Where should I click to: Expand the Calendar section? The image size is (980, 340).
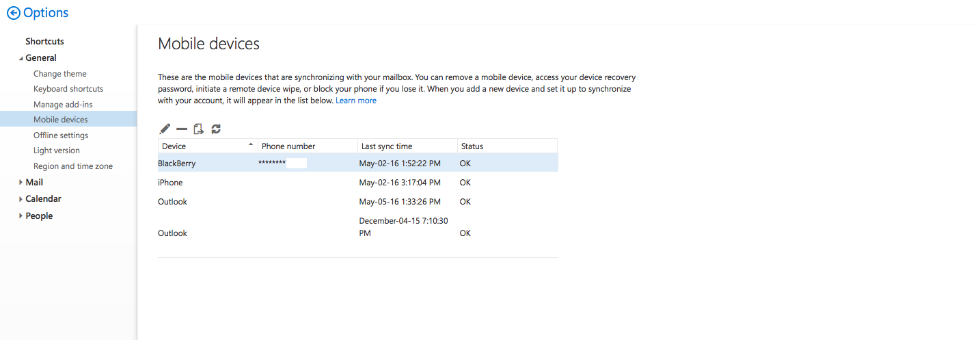tap(21, 199)
